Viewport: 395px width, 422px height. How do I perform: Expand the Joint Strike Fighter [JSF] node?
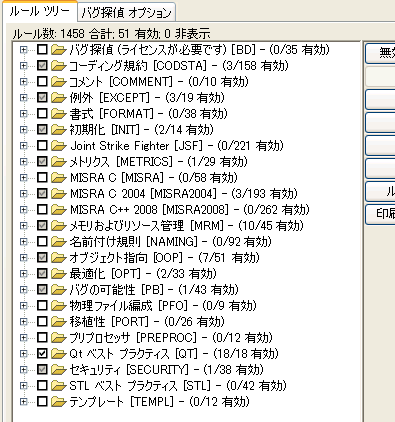tap(23, 146)
